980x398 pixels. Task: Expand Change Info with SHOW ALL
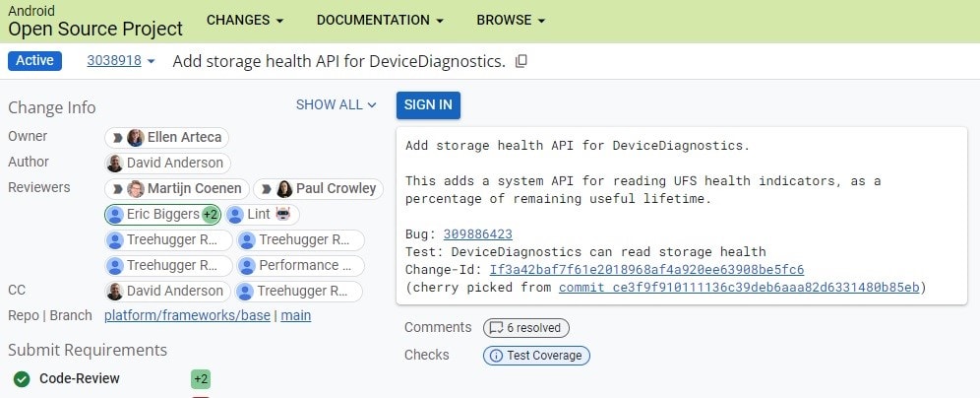(336, 104)
